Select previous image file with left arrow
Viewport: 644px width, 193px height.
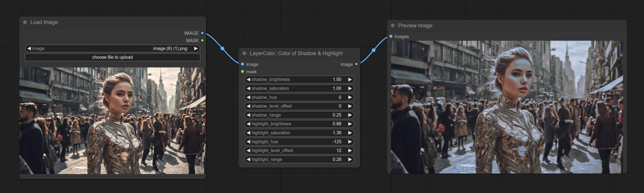pos(29,49)
